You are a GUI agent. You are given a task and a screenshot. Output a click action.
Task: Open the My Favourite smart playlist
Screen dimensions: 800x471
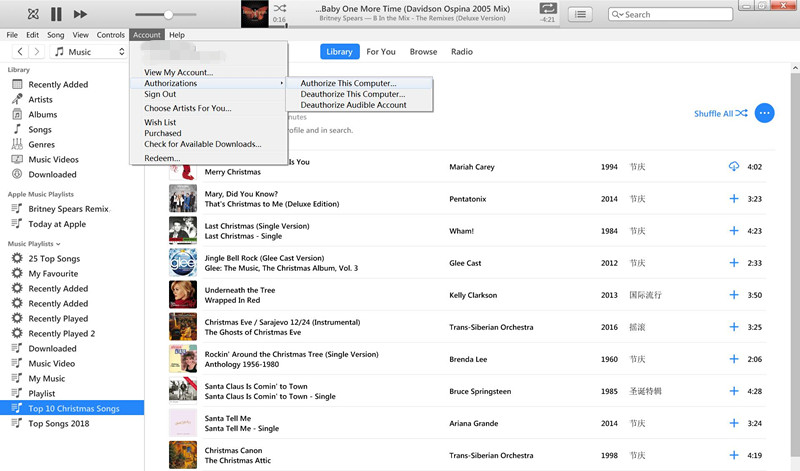[x=53, y=274]
